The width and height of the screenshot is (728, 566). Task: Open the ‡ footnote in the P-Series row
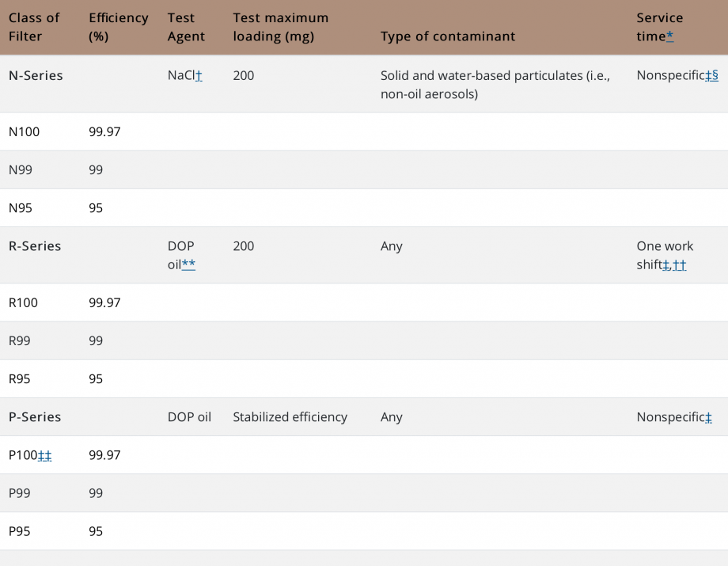[x=708, y=417]
